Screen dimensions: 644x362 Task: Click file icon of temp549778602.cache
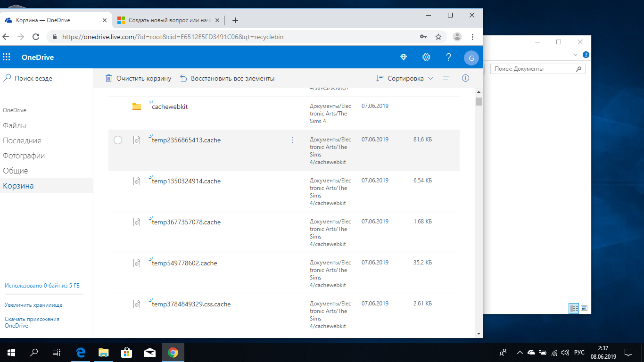point(137,263)
